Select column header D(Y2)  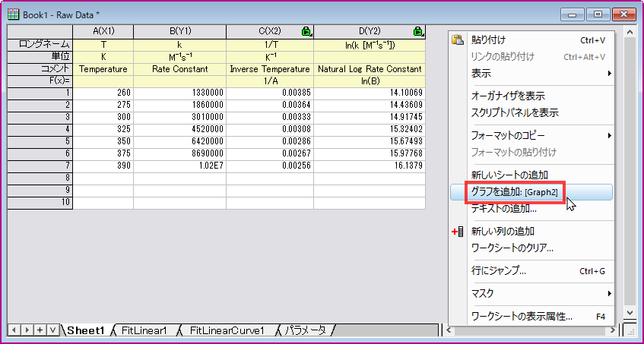(x=370, y=31)
